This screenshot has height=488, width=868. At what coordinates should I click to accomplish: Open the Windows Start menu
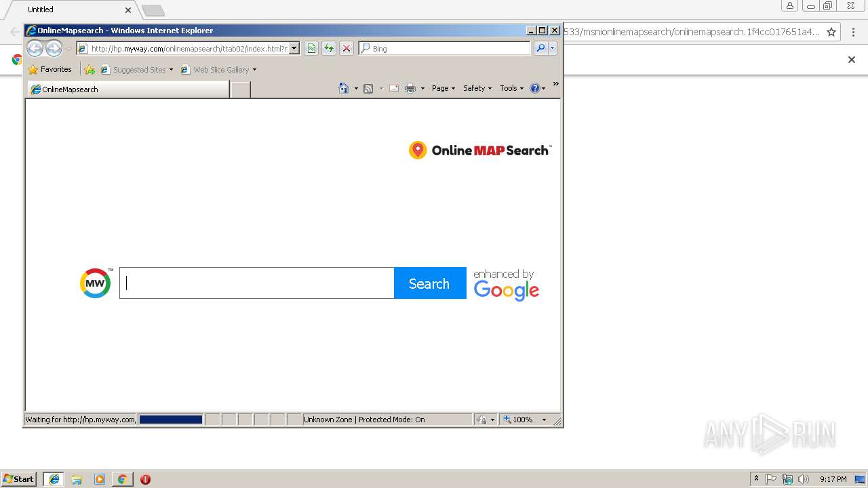click(19, 479)
